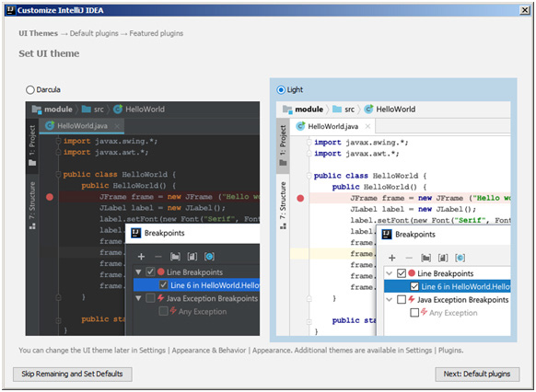Toggle Java Exception Breakpoints checkbox in Darcula preview

click(x=150, y=298)
